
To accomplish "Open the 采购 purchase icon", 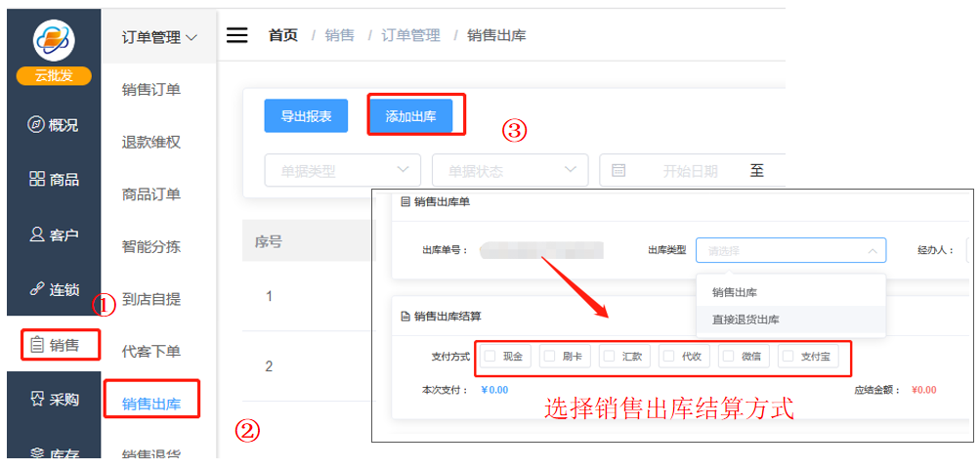I will coord(37,399).
